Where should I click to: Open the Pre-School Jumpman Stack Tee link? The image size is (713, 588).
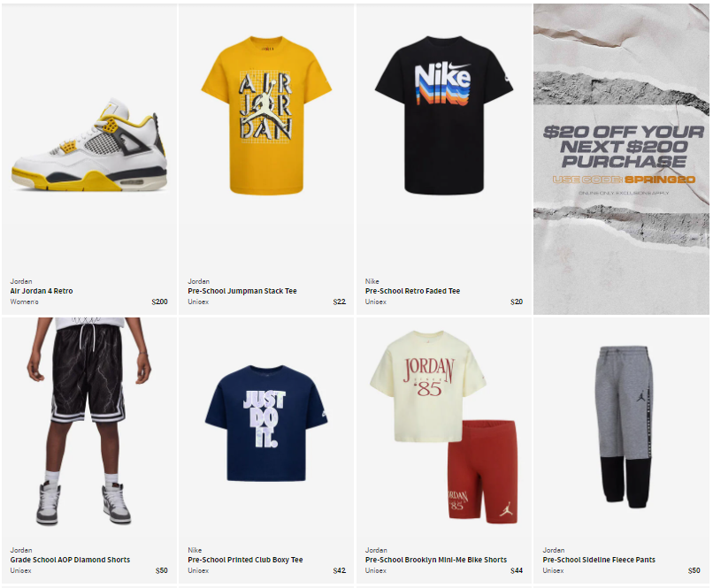click(x=241, y=291)
